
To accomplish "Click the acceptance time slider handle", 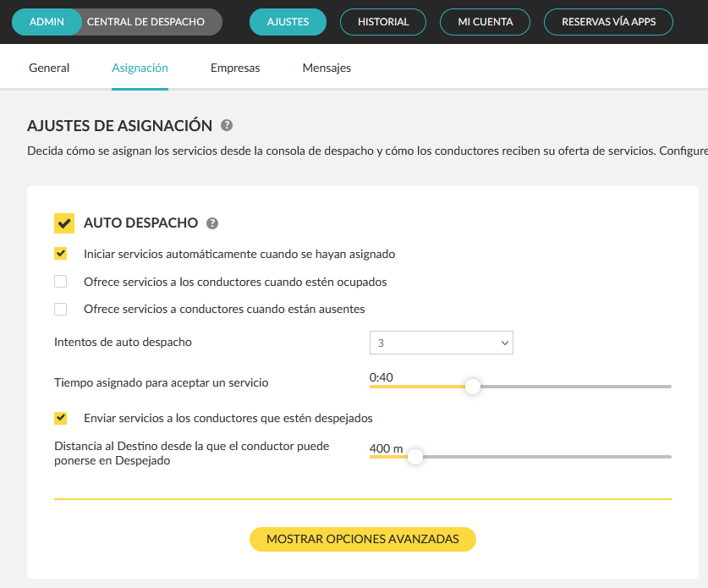I will (473, 387).
